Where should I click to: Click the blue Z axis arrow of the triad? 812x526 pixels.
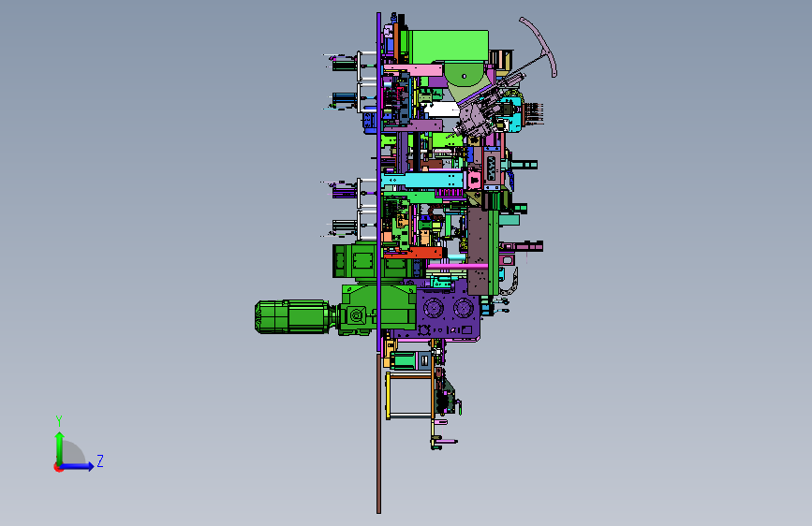pos(78,466)
